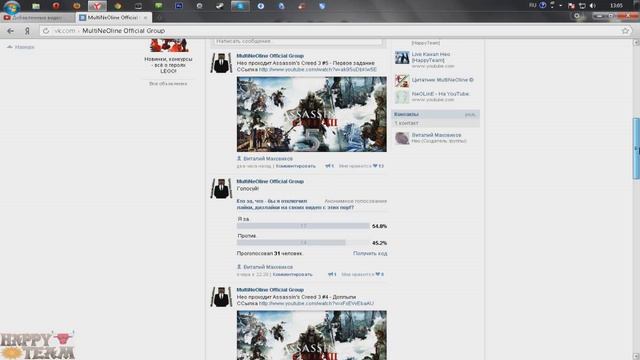Open the avatar of the Голосуй! post

(x=221, y=188)
